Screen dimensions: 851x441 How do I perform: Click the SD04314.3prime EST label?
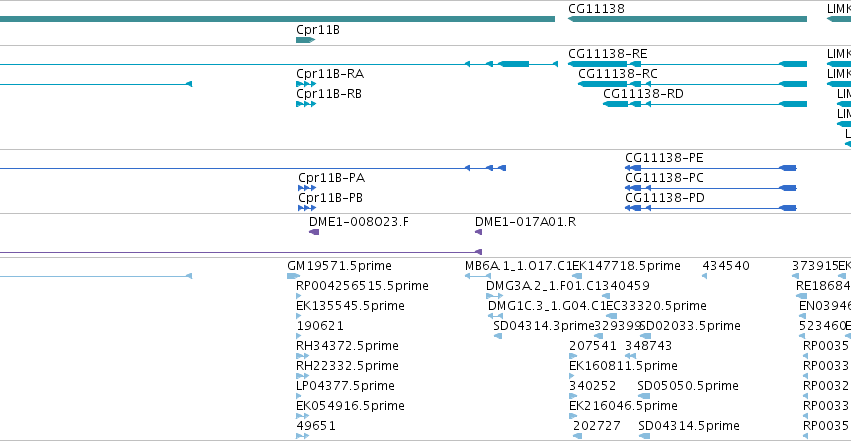point(544,326)
